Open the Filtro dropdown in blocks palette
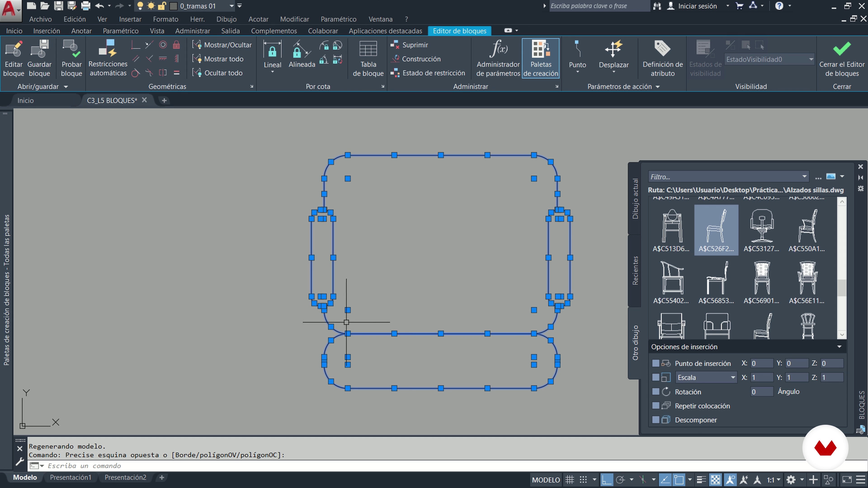The height and width of the screenshot is (488, 868). pyautogui.click(x=805, y=177)
